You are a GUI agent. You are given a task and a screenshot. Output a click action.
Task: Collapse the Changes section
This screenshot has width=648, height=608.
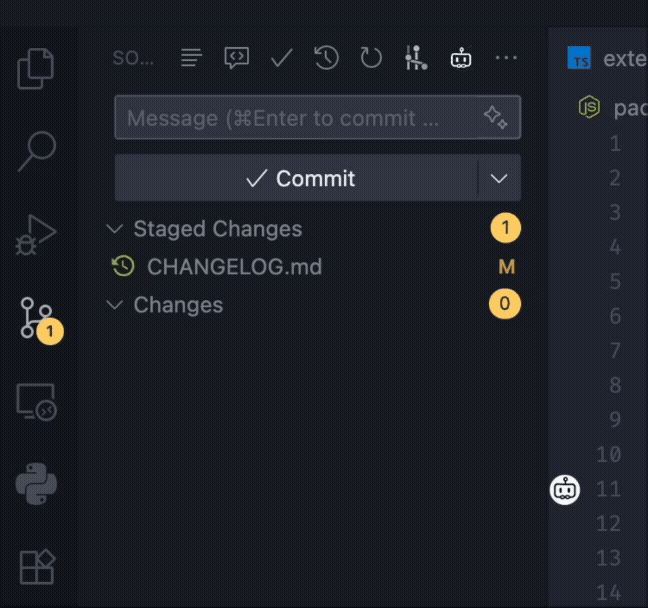point(115,305)
